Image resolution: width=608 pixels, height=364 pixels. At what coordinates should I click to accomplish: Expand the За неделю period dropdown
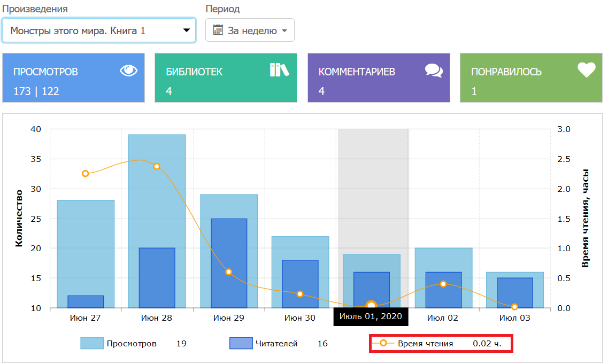click(250, 30)
